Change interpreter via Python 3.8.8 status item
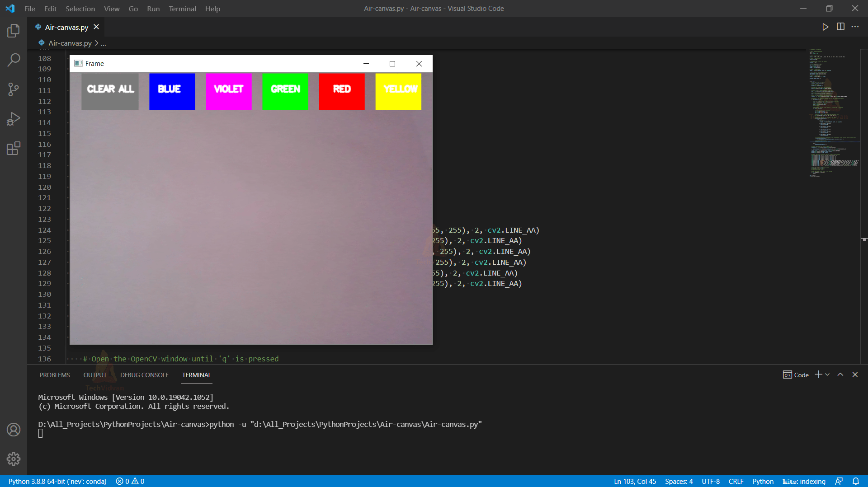The width and height of the screenshot is (868, 487). [57, 481]
